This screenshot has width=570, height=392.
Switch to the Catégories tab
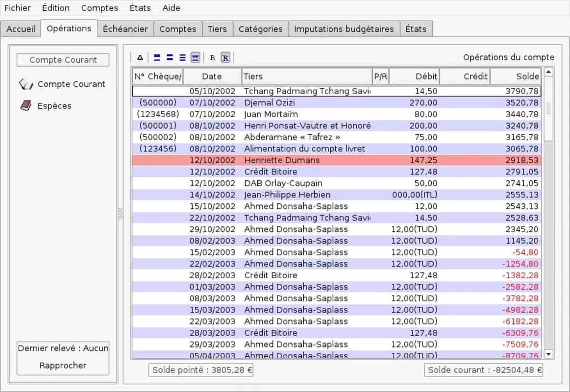point(261,29)
